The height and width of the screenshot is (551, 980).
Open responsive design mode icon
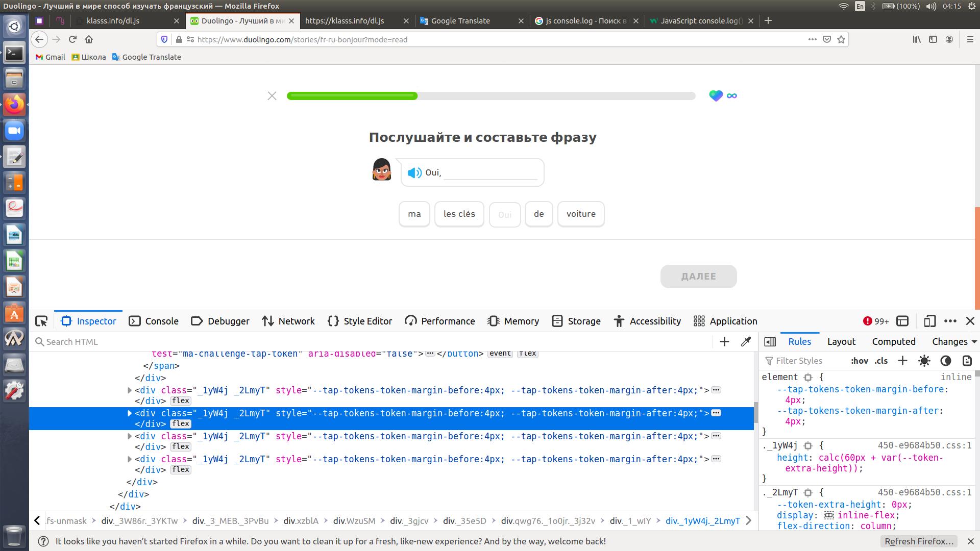coord(929,321)
